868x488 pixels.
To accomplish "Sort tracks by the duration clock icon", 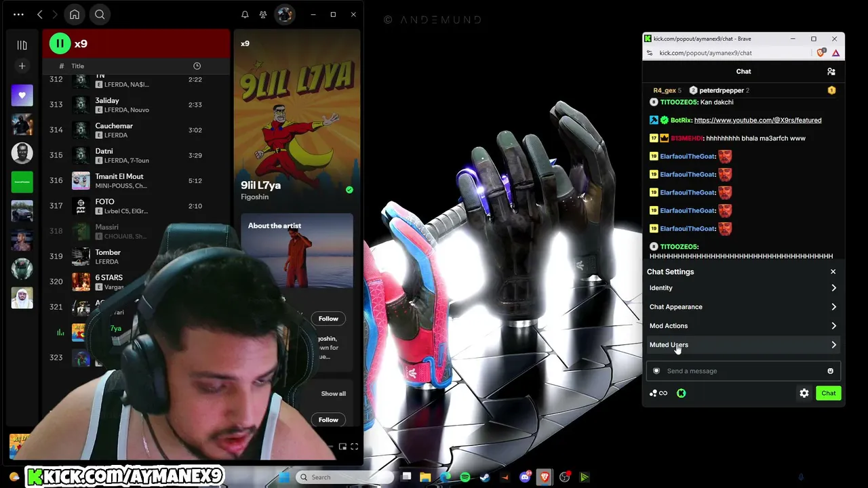I will 197,66.
